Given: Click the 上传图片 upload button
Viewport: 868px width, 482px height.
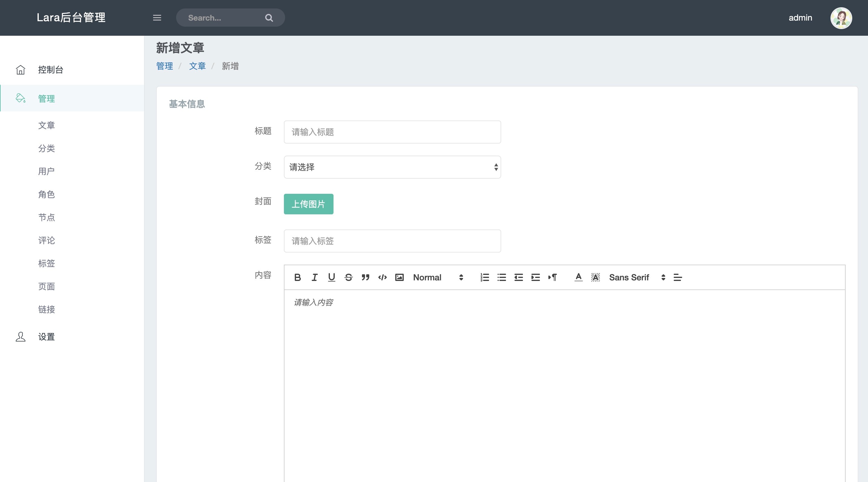Looking at the screenshot, I should 308,204.
